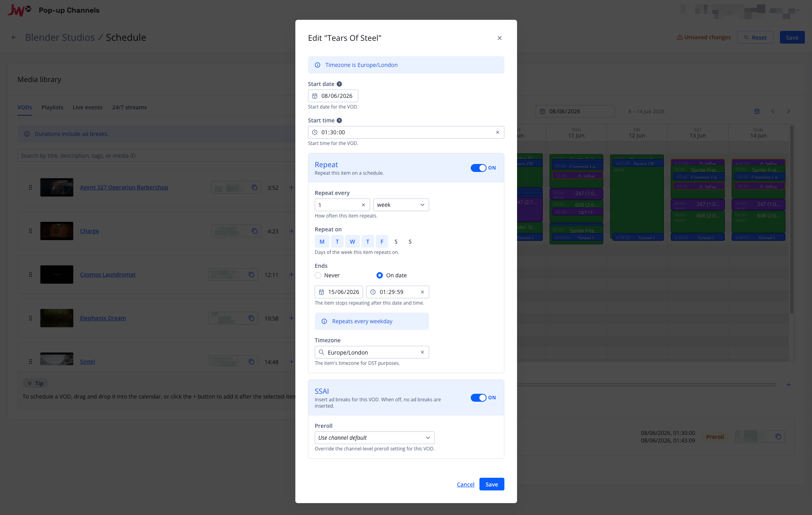The height and width of the screenshot is (515, 812).
Task: Click the Reset button in the header
Action: [x=755, y=37]
